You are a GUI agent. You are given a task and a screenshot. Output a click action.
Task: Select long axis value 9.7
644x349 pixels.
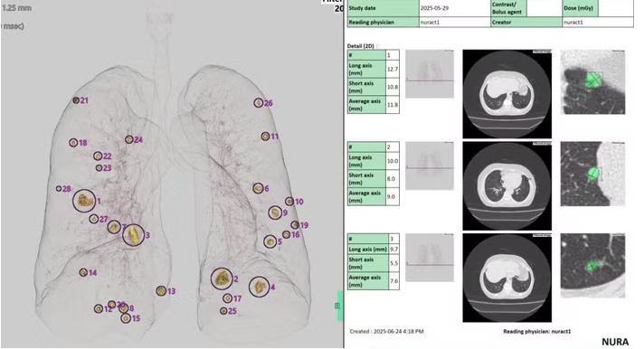(393, 250)
